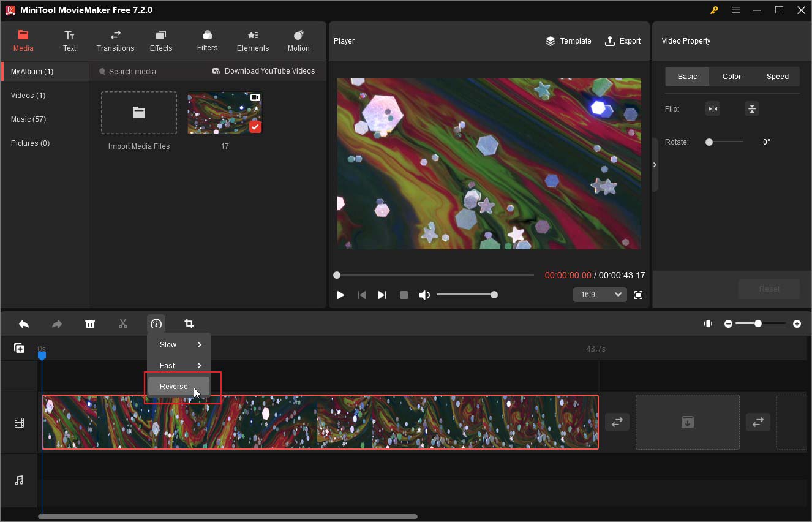Screen dimensions: 812x522
Task: Collapse the Video Property panel arrow
Action: point(655,165)
